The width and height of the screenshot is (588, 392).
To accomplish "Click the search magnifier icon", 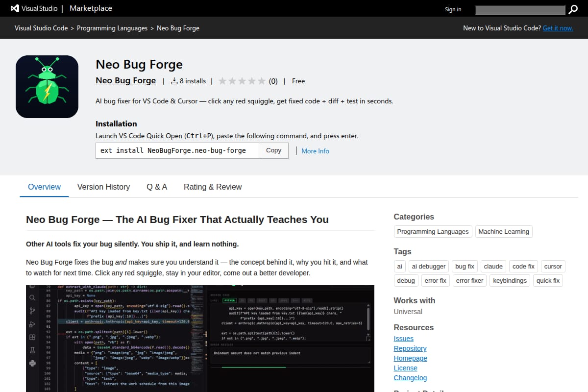I will (573, 9).
